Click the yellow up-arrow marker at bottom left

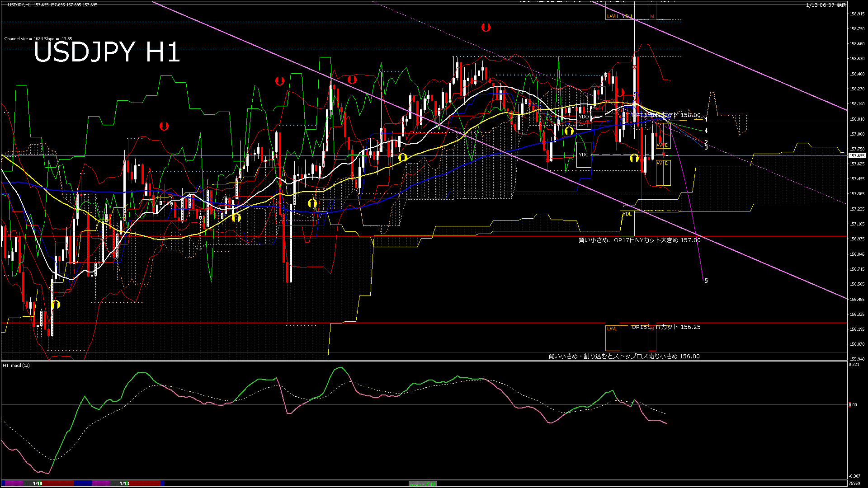point(56,305)
